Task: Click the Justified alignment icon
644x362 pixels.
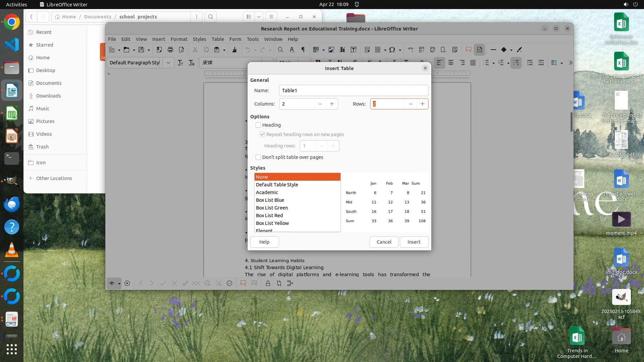Action: [x=473, y=63]
